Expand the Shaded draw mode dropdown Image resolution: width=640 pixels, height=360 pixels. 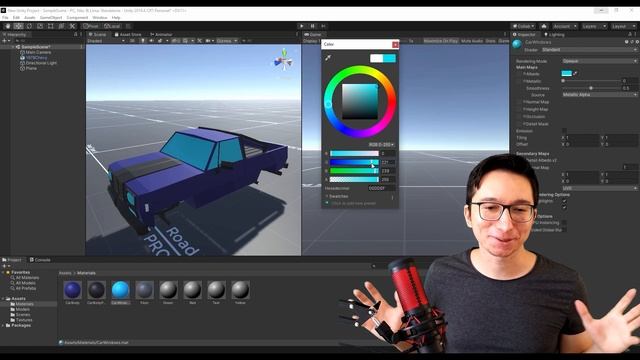pyautogui.click(x=105, y=41)
